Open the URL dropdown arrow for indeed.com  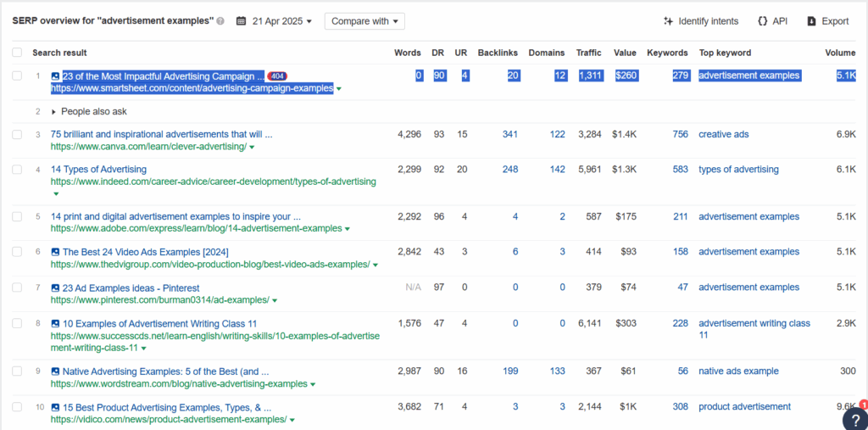tap(55, 194)
